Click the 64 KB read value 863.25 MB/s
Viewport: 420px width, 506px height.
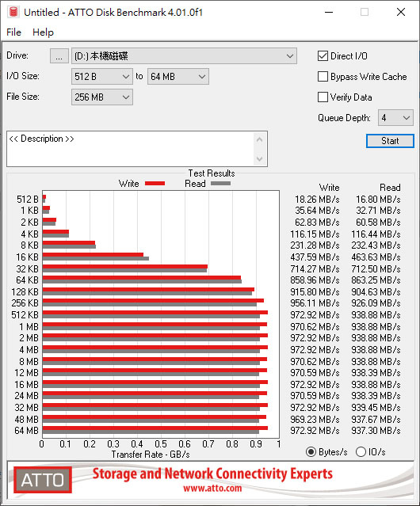pyautogui.click(x=376, y=280)
